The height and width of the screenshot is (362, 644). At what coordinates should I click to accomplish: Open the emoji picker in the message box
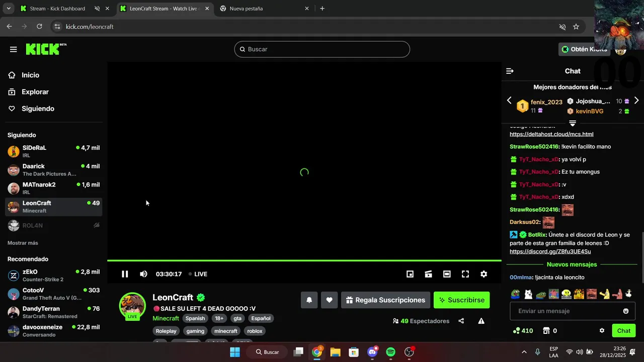(x=626, y=311)
